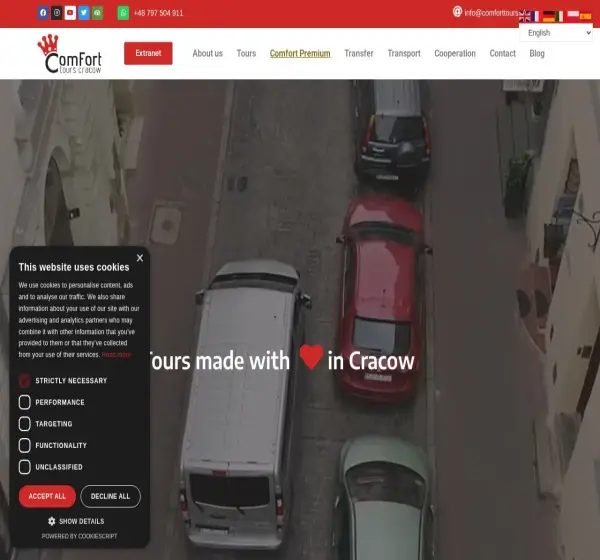The height and width of the screenshot is (560, 600).
Task: Click the Accept All cookies button
Action: click(47, 496)
